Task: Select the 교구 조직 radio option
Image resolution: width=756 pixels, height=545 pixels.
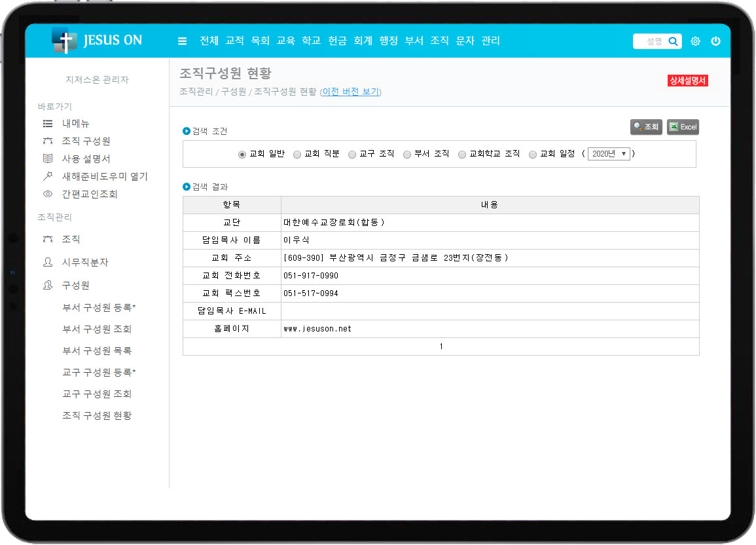Action: 352,155
